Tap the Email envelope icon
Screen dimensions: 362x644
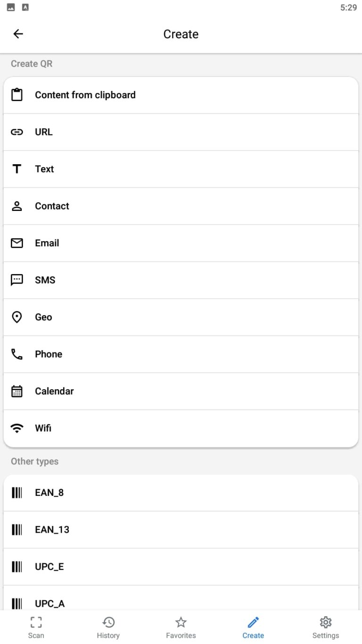click(17, 243)
